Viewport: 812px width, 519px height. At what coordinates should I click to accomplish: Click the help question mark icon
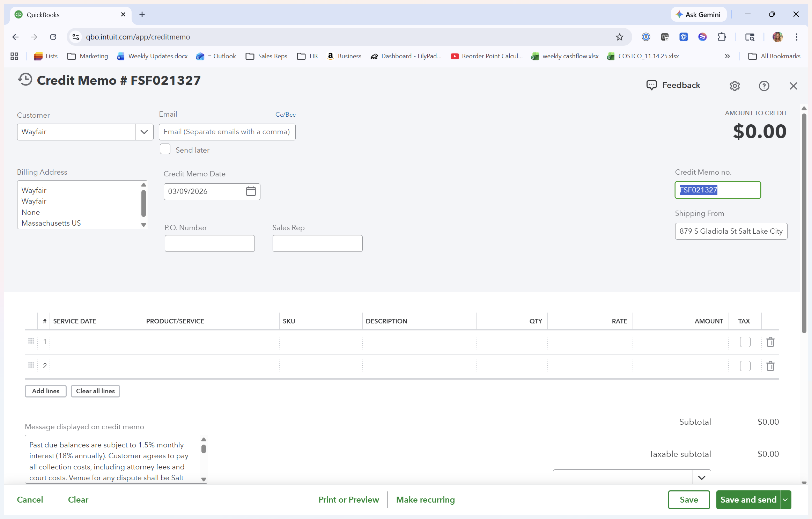pos(764,86)
